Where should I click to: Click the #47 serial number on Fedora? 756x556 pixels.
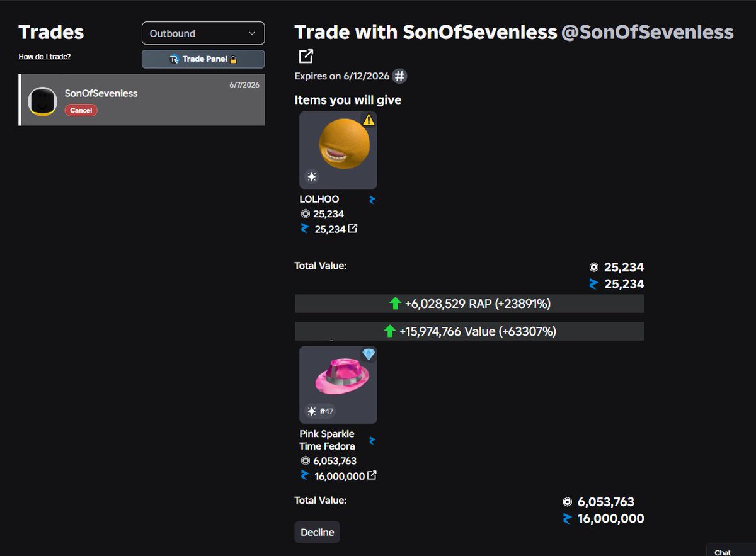326,411
